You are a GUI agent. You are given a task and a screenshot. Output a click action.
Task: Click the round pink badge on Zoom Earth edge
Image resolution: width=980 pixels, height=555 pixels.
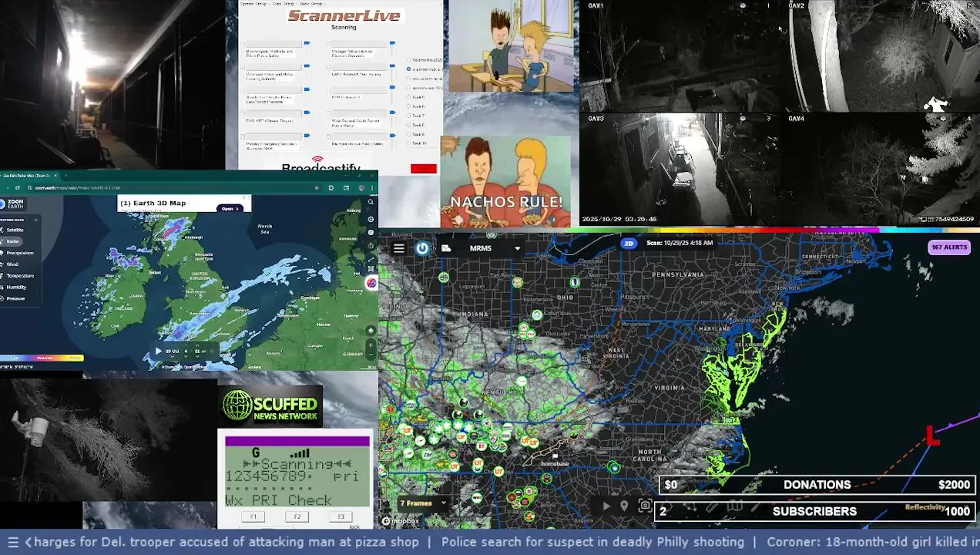pyautogui.click(x=371, y=283)
